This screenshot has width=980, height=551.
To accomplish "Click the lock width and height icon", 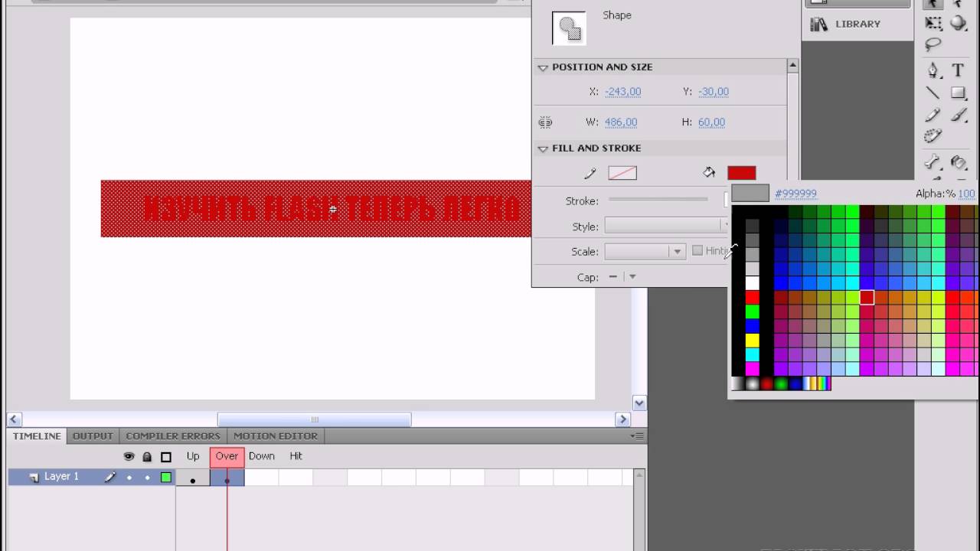I will click(x=545, y=122).
